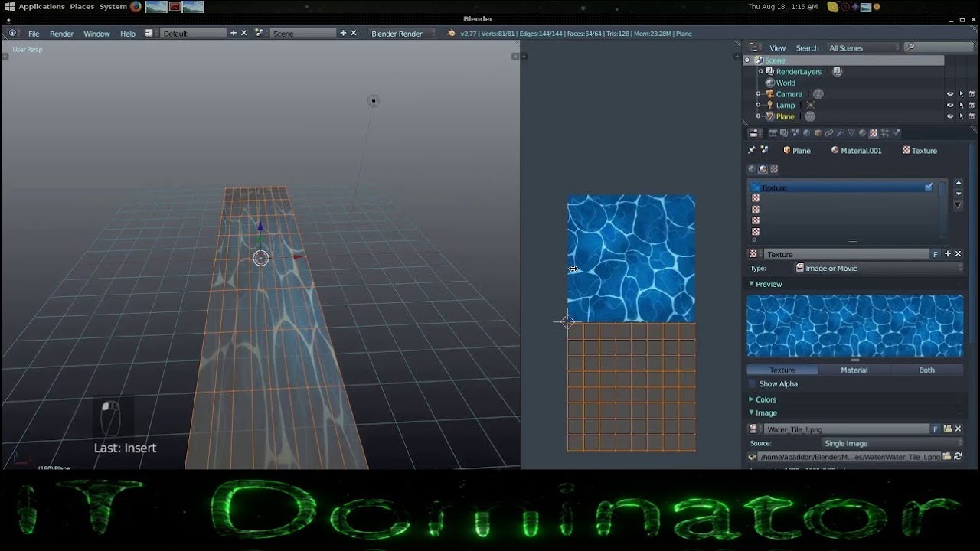980x551 pixels.
Task: Open the Modifiers properties tab
Action: (840, 133)
